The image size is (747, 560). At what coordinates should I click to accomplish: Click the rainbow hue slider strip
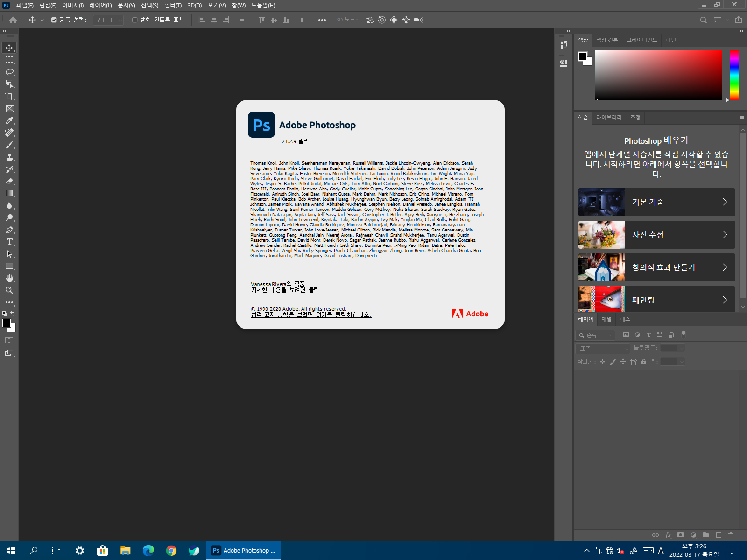tap(734, 75)
